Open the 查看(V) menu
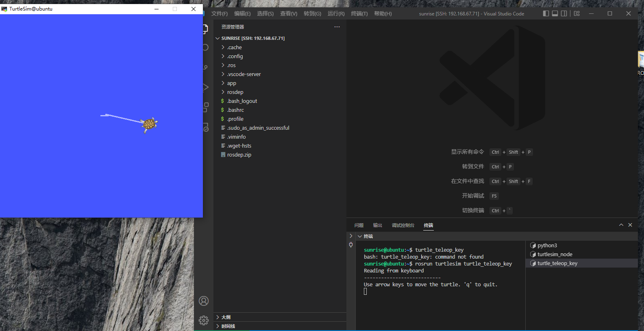The width and height of the screenshot is (644, 331). tap(289, 13)
